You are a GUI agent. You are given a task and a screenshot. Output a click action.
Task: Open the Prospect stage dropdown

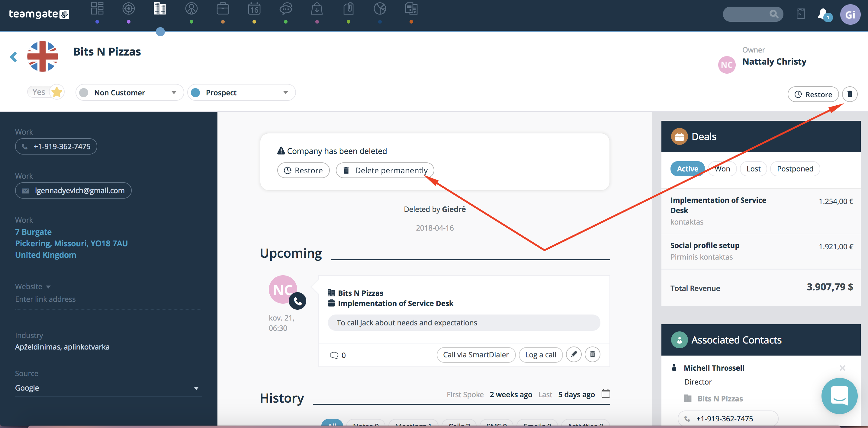pyautogui.click(x=241, y=93)
